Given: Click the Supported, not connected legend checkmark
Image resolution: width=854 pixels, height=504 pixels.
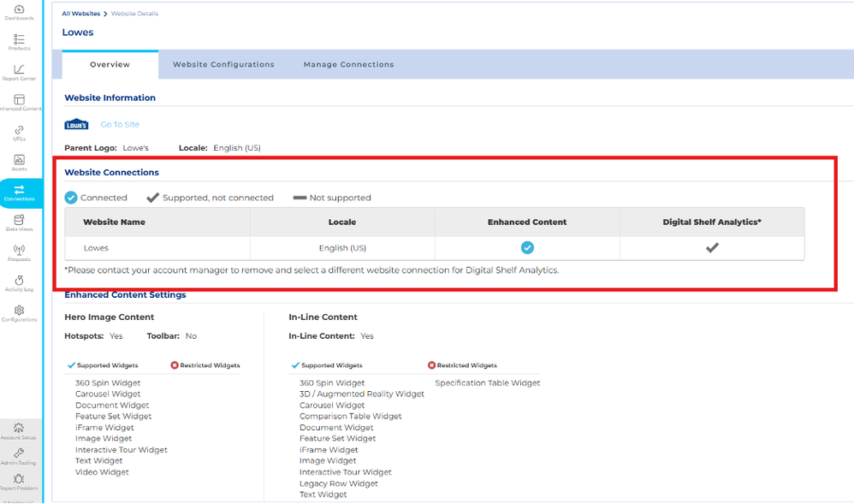Looking at the screenshot, I should pyautogui.click(x=152, y=198).
